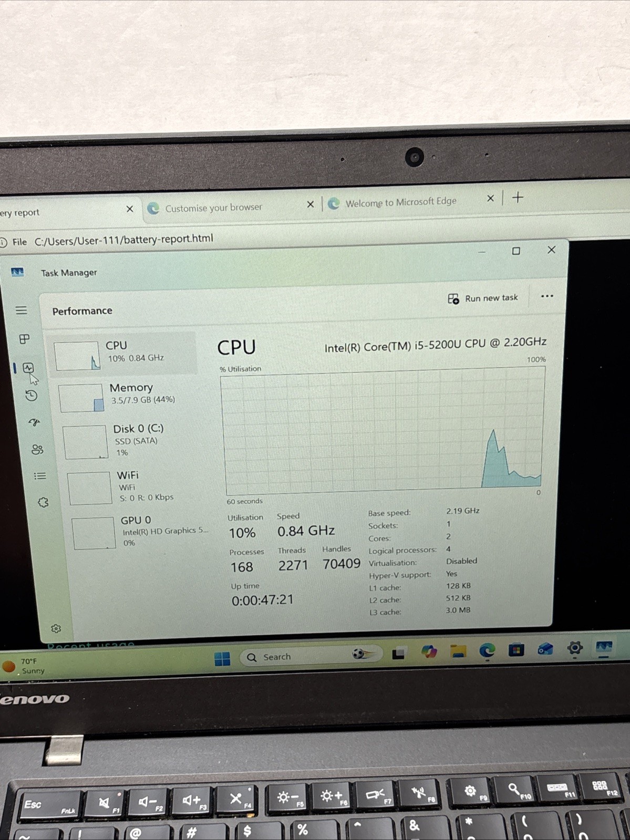The width and height of the screenshot is (630, 840).
Task: Open the Services page icon
Action: (x=43, y=502)
